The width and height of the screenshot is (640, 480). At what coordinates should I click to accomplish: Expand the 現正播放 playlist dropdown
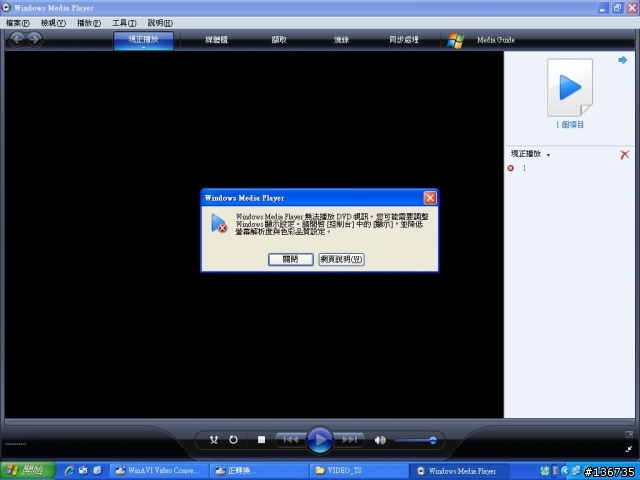click(548, 155)
